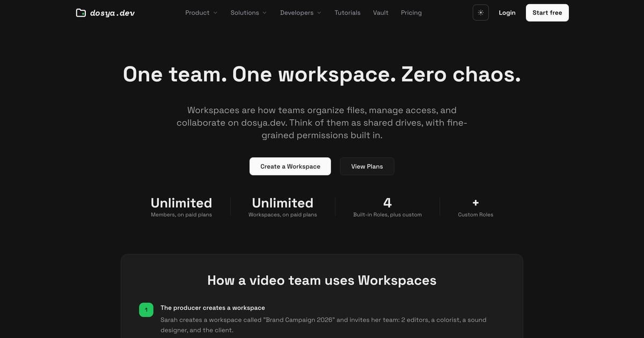The height and width of the screenshot is (338, 644).
Task: Click the dosya.dev folder logo icon
Action: (x=81, y=12)
